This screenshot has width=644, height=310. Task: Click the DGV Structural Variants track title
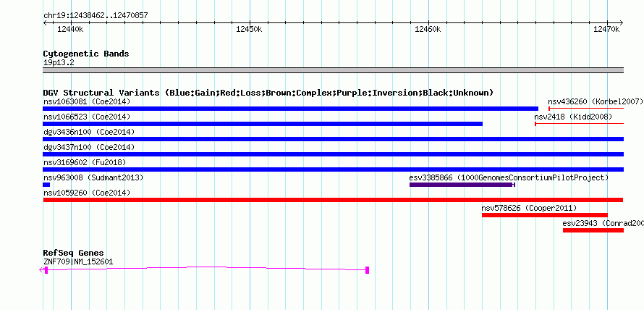tap(268, 93)
